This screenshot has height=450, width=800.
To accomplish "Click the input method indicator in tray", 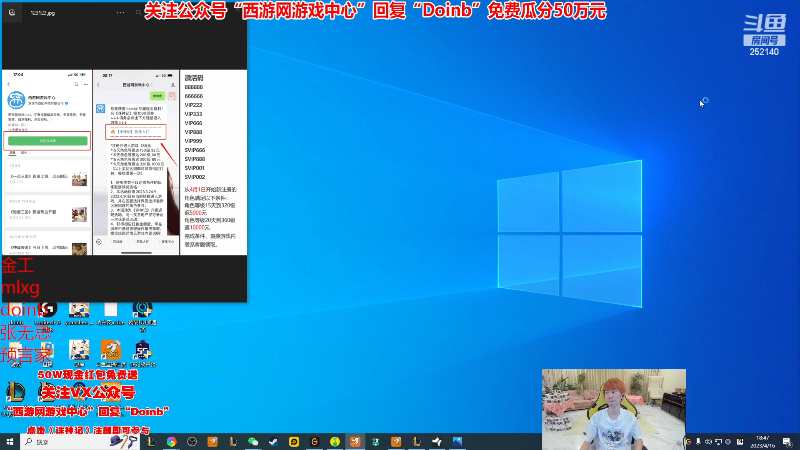I will [x=740, y=442].
